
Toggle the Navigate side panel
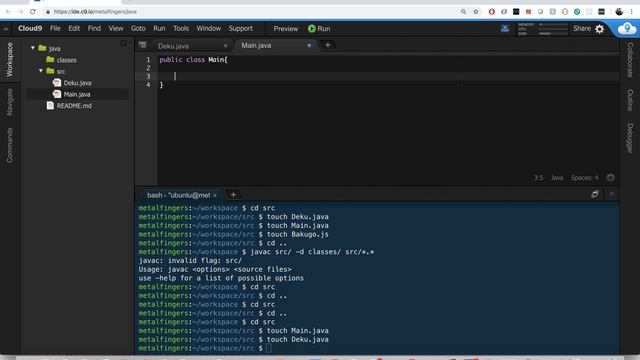10,102
